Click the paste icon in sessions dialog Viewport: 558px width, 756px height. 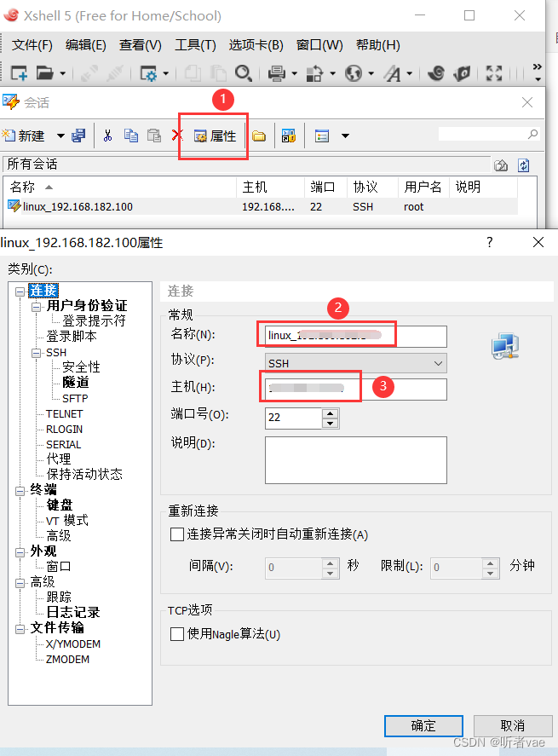coord(153,136)
